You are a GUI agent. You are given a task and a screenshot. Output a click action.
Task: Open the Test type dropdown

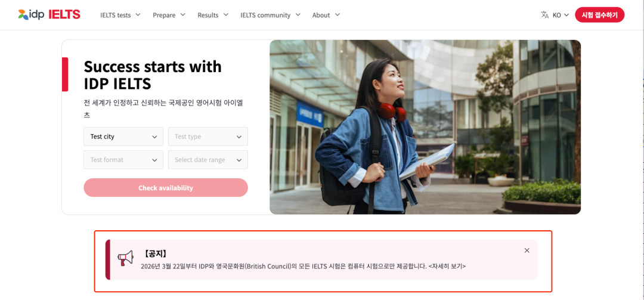(208, 137)
